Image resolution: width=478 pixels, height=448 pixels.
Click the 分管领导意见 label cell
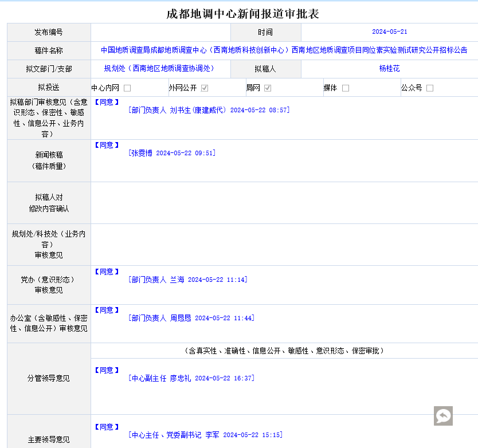[x=49, y=379]
